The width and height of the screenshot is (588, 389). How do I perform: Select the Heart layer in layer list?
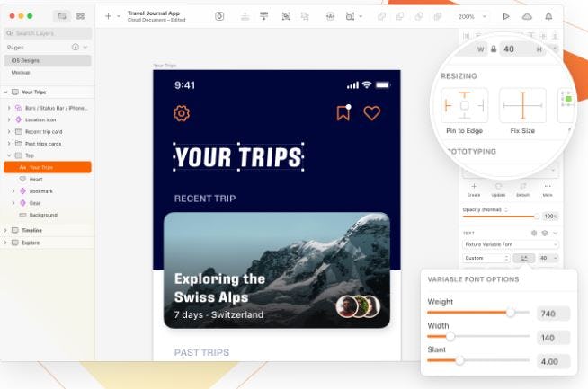point(36,179)
